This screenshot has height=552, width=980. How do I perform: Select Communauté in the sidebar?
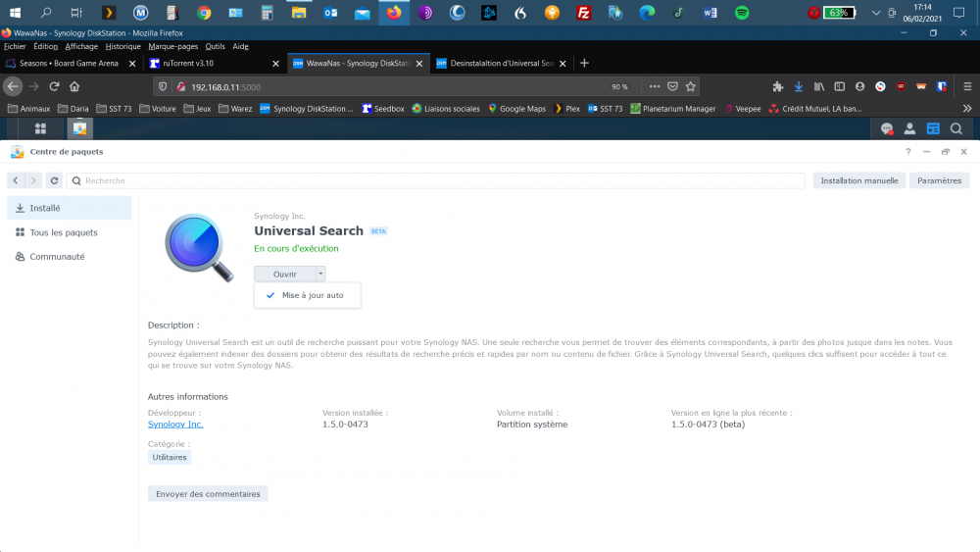(70, 257)
